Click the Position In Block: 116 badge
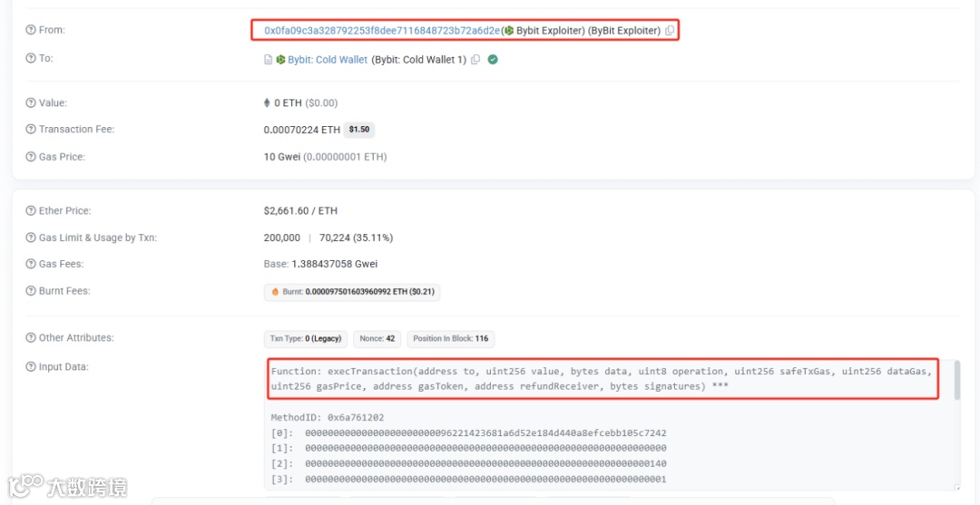The height and width of the screenshot is (505, 980). [x=451, y=339]
